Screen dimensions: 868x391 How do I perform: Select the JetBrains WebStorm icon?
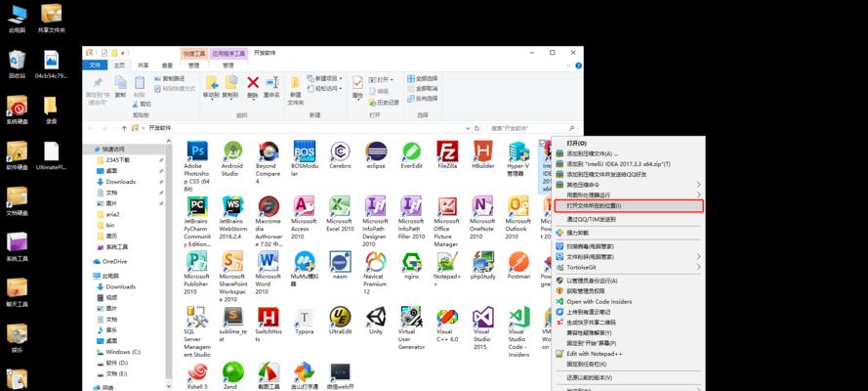click(x=233, y=206)
